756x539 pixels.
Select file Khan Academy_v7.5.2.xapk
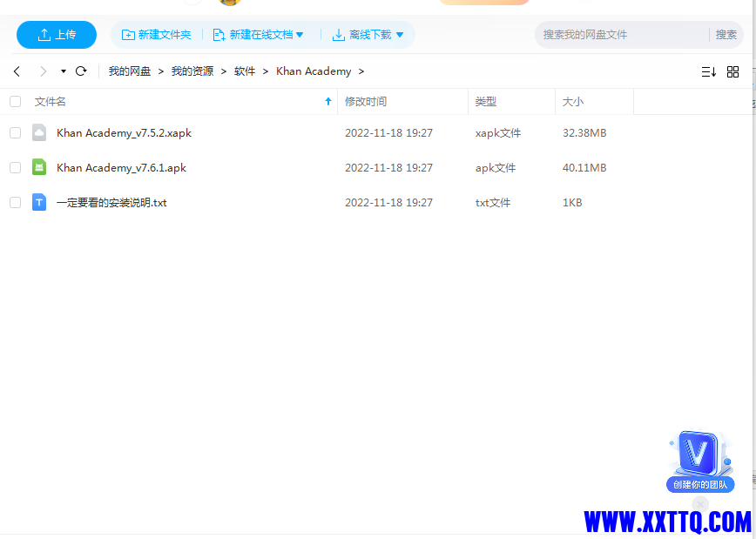pos(124,133)
